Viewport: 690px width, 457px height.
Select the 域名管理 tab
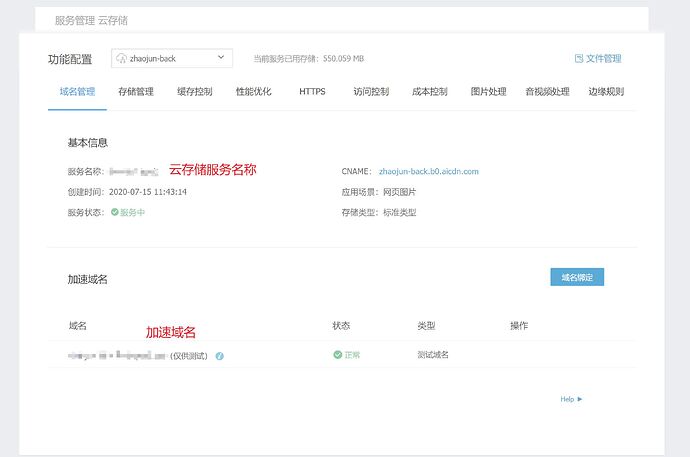pos(77,91)
